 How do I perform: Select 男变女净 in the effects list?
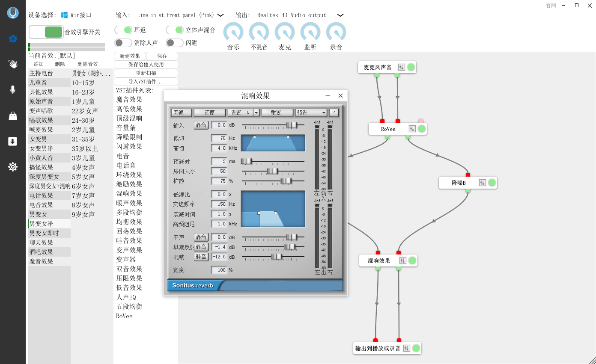pos(49,224)
